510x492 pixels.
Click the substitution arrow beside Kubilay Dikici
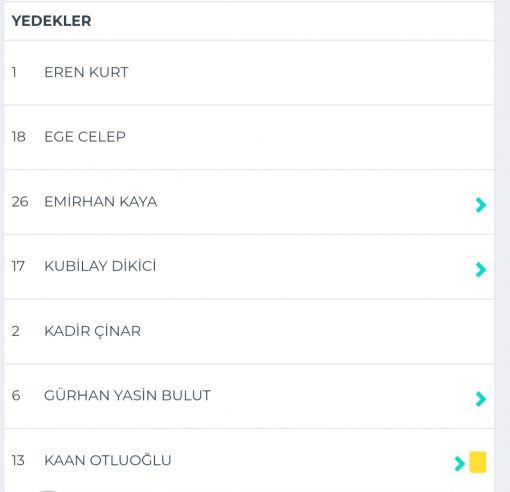click(x=481, y=269)
